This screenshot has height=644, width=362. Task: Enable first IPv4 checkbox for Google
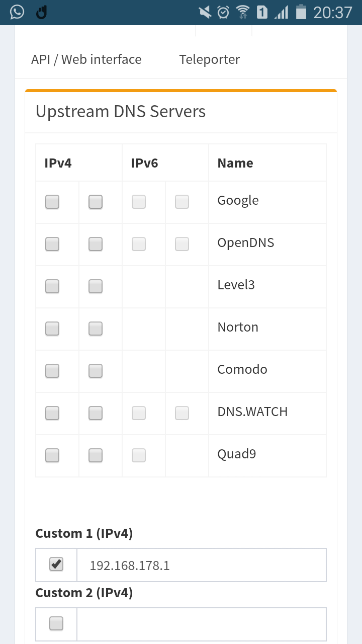tap(52, 202)
